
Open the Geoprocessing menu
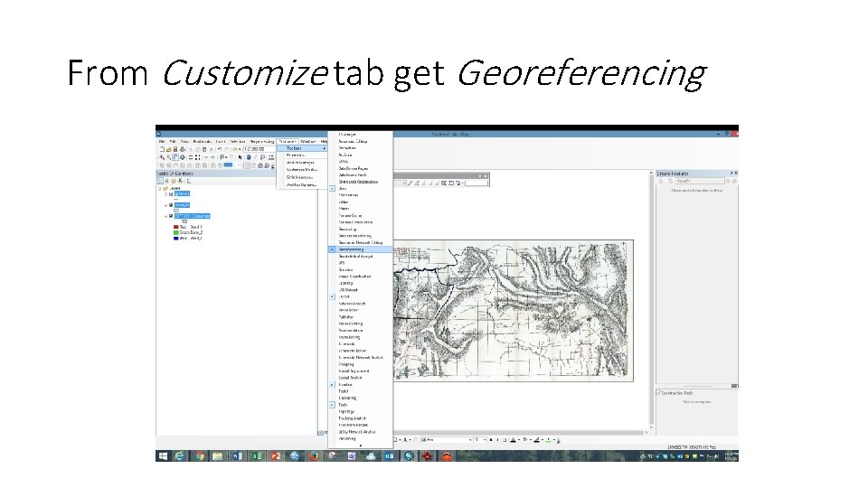pyautogui.click(x=262, y=142)
